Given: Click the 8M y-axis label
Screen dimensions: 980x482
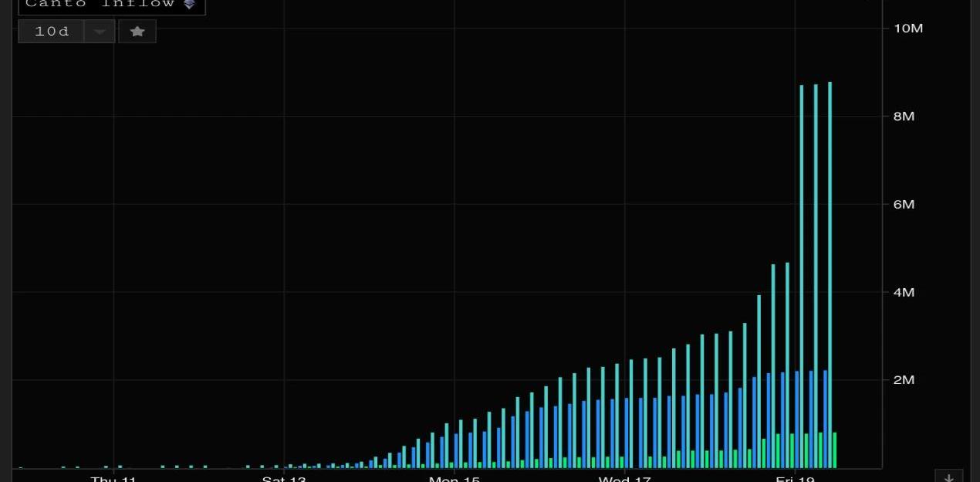Looking at the screenshot, I should [904, 117].
